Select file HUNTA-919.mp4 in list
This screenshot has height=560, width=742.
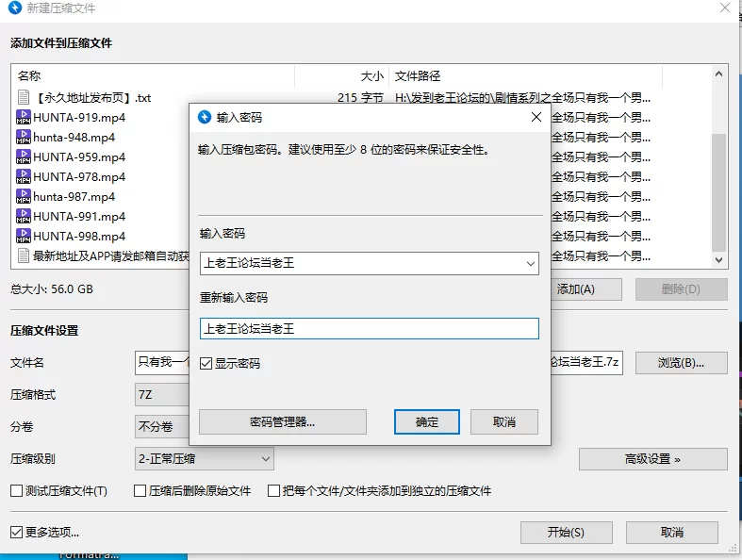[x=79, y=118]
